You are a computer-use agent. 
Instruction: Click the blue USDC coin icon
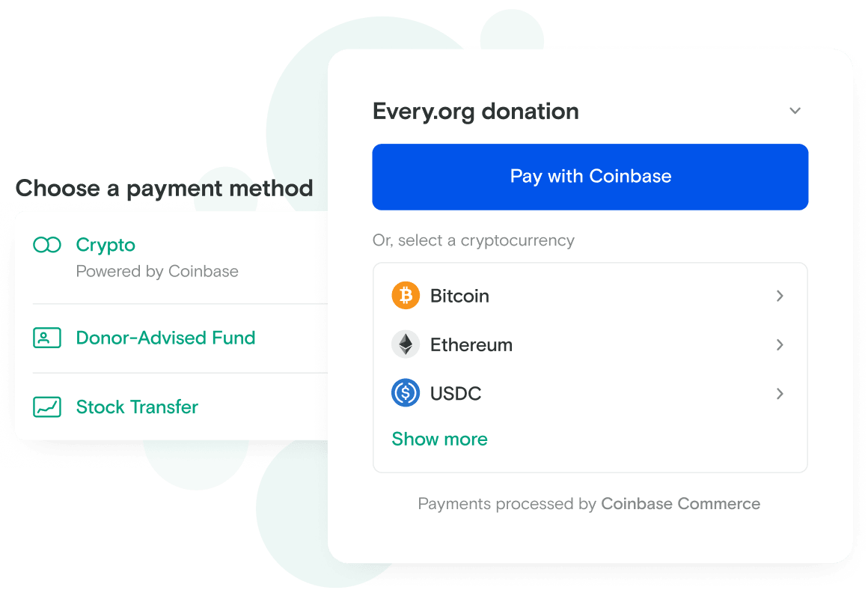click(x=406, y=393)
